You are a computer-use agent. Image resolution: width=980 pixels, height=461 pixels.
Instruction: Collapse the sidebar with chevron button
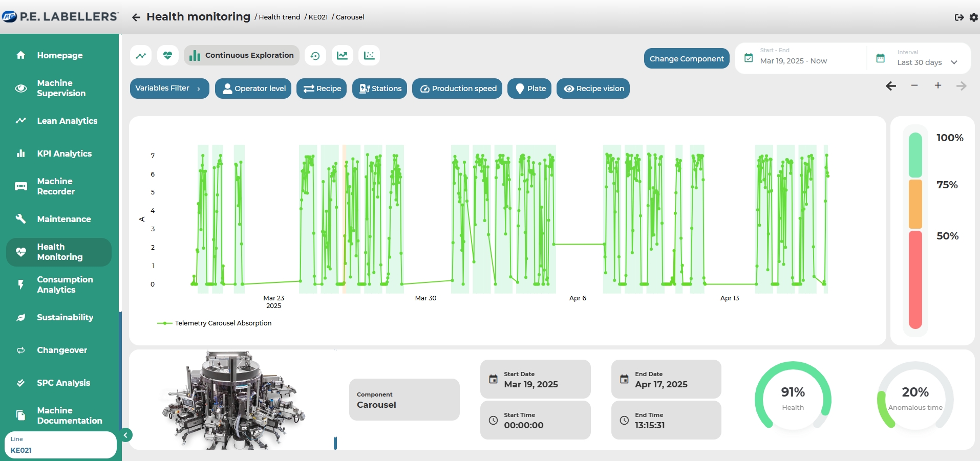pyautogui.click(x=125, y=435)
